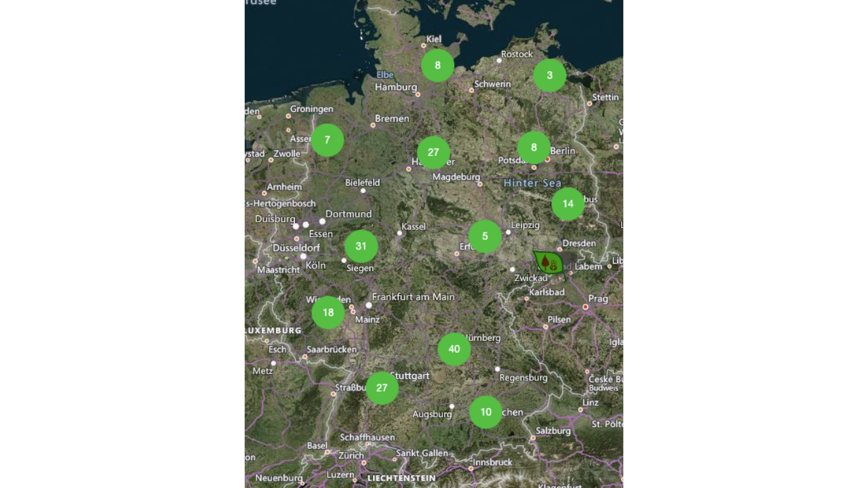Click the Kassel city label

point(414,226)
